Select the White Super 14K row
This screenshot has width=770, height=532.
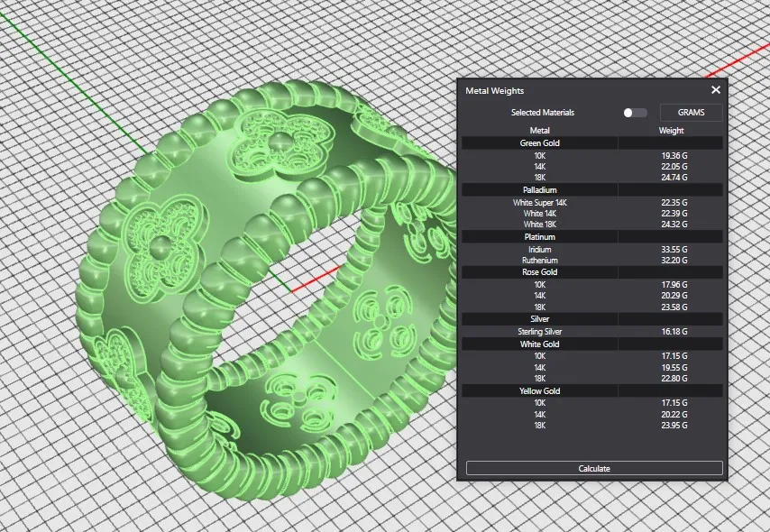591,202
